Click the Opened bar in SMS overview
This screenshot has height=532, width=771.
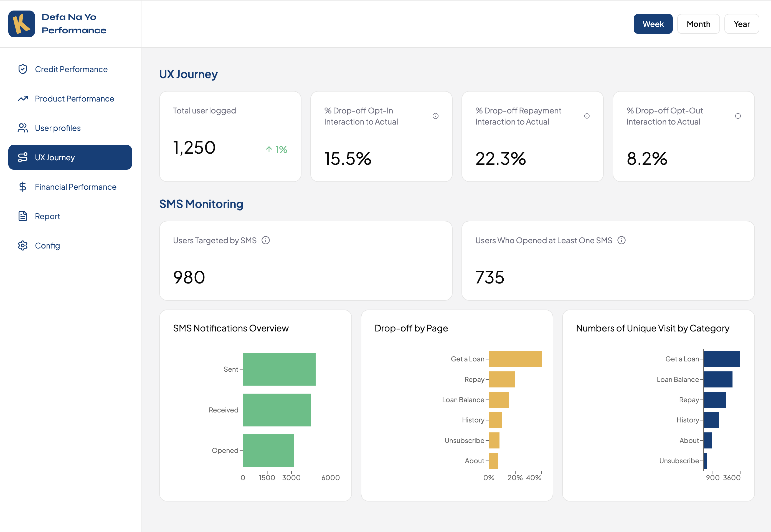268,451
